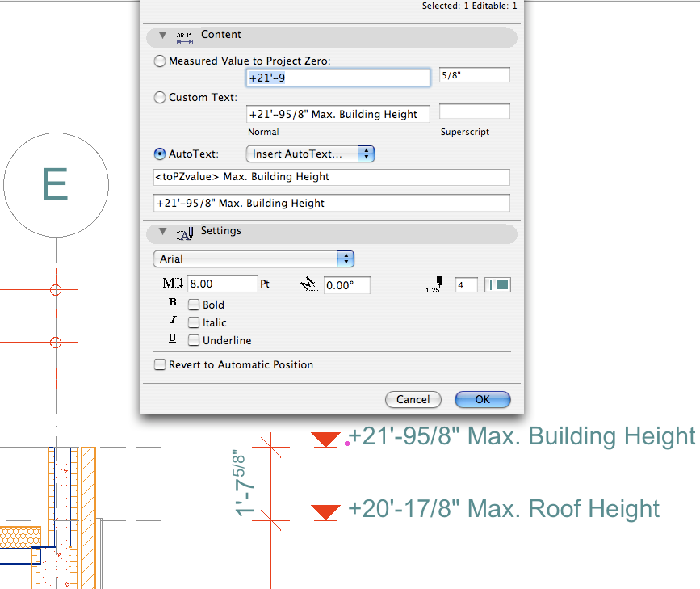700x589 pixels.
Task: Click the Cancel button
Action: point(413,399)
